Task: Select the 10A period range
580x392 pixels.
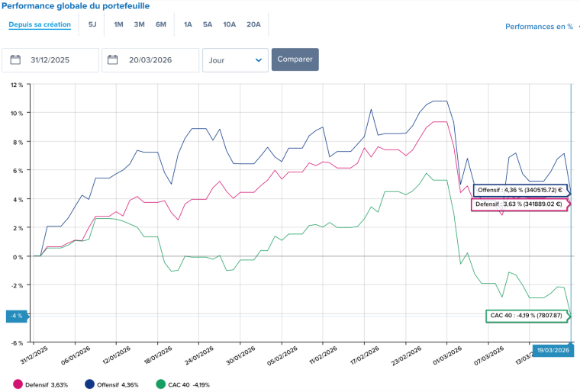Action: coord(230,24)
